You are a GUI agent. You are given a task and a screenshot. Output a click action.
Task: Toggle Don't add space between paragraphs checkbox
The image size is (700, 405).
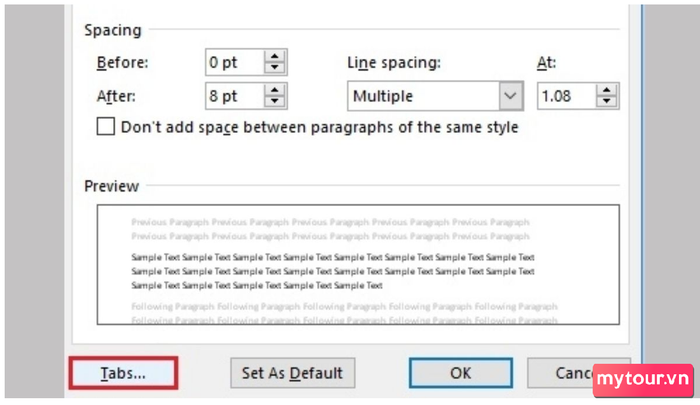[106, 127]
